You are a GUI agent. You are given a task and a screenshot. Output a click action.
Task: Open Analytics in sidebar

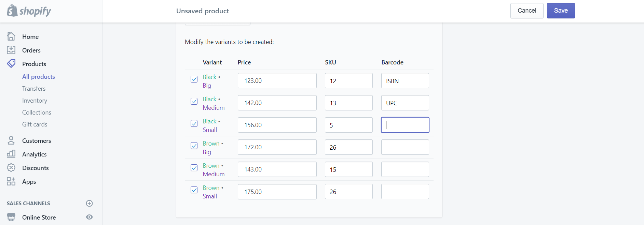pyautogui.click(x=35, y=154)
